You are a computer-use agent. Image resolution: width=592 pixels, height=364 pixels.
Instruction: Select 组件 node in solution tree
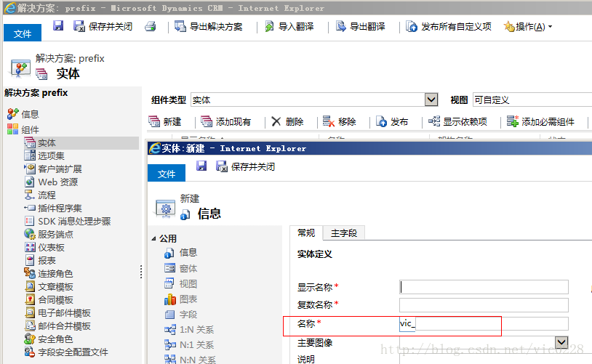coord(23,129)
